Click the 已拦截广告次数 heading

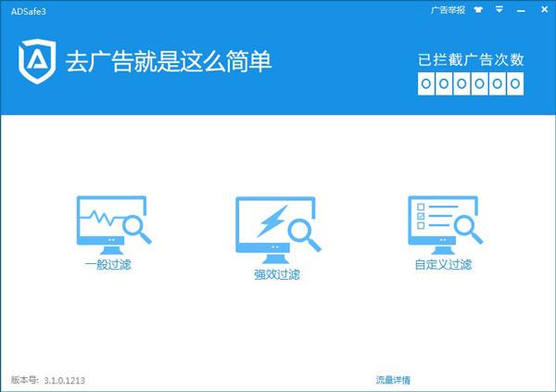click(x=471, y=59)
